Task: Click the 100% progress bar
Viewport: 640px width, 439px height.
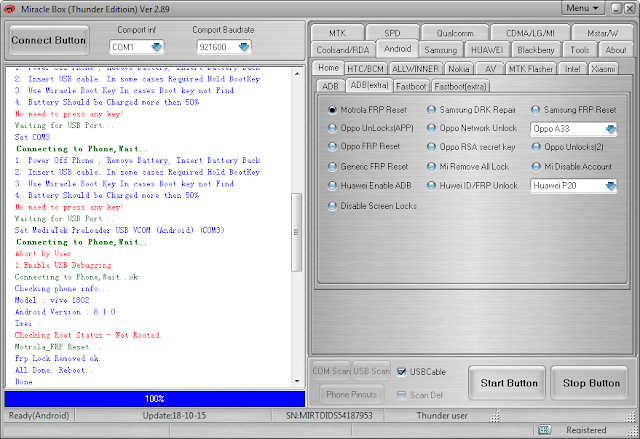Action: [155, 399]
